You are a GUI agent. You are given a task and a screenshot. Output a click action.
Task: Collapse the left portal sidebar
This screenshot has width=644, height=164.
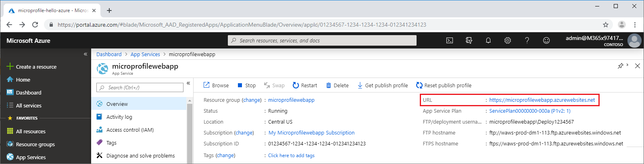(85, 54)
